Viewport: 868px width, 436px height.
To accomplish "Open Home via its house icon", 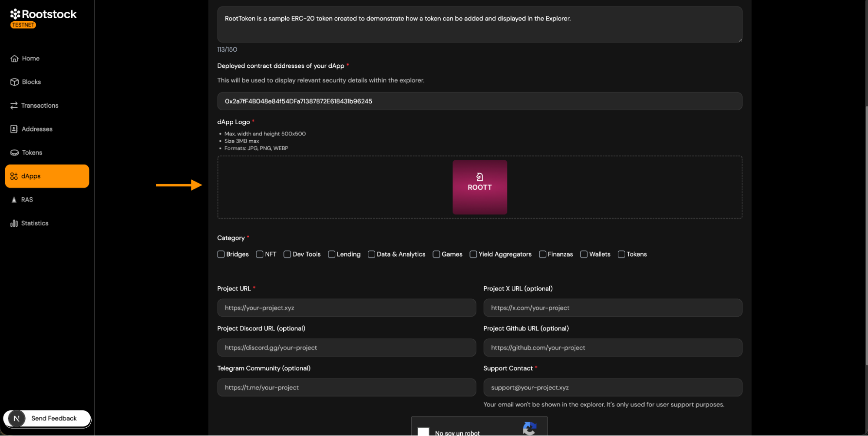I will pyautogui.click(x=14, y=59).
